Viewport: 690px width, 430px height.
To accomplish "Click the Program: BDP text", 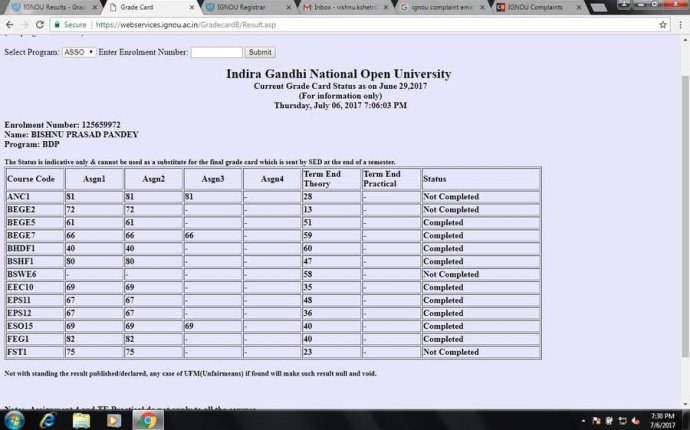I will [x=32, y=144].
